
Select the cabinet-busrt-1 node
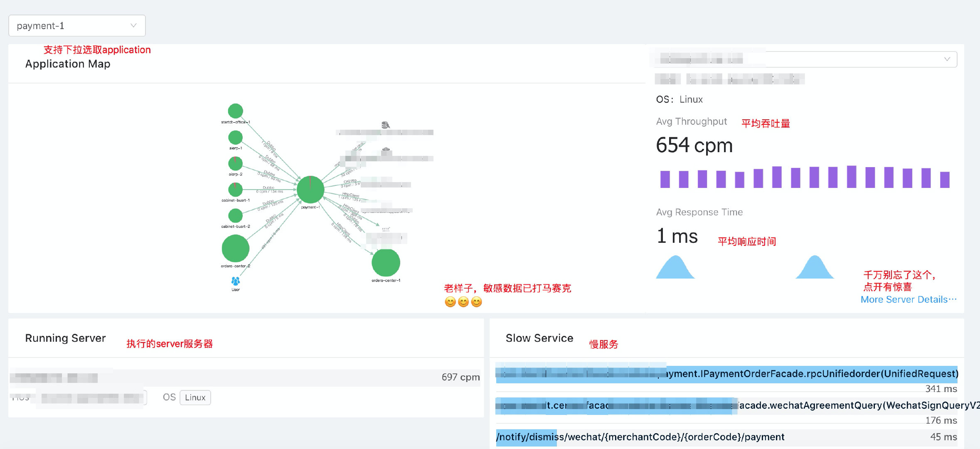tap(235, 190)
